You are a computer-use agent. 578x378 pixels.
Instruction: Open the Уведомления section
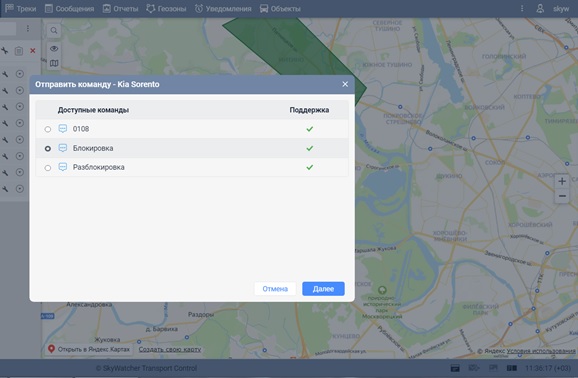pos(223,8)
